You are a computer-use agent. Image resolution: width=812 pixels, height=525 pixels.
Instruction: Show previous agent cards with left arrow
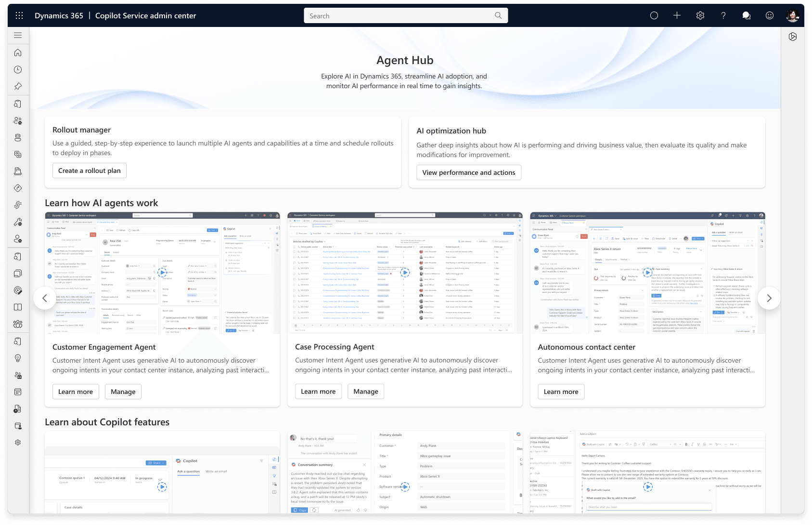[45, 298]
